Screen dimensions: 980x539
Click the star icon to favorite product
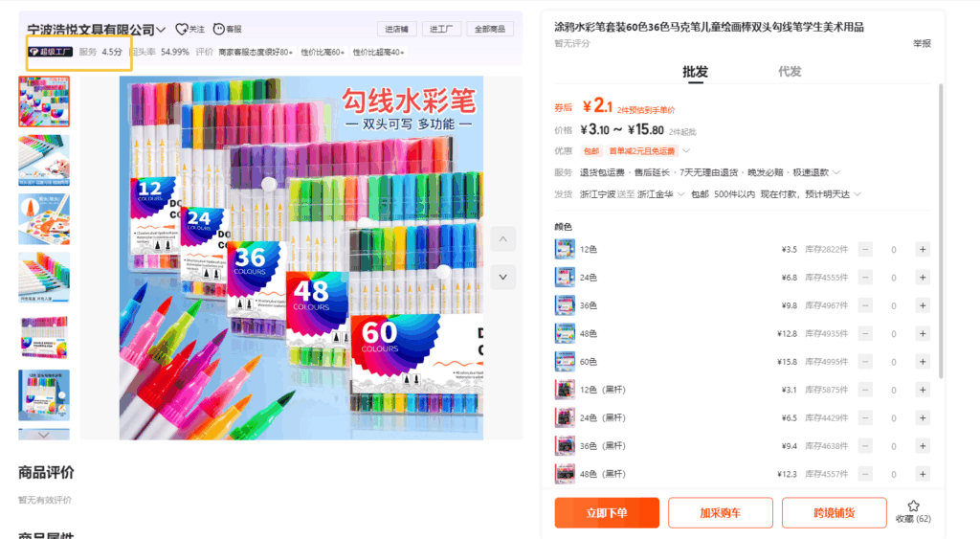[913, 505]
